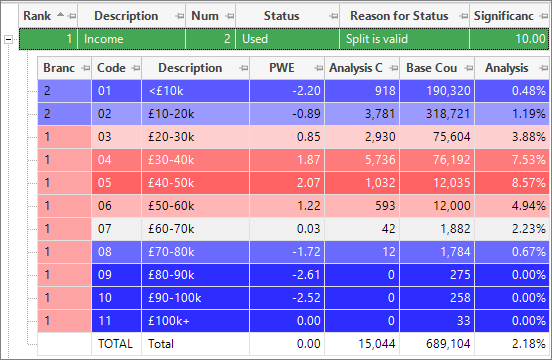Click pin icon in Branc column header
The height and width of the screenshot is (360, 552).
coord(86,68)
